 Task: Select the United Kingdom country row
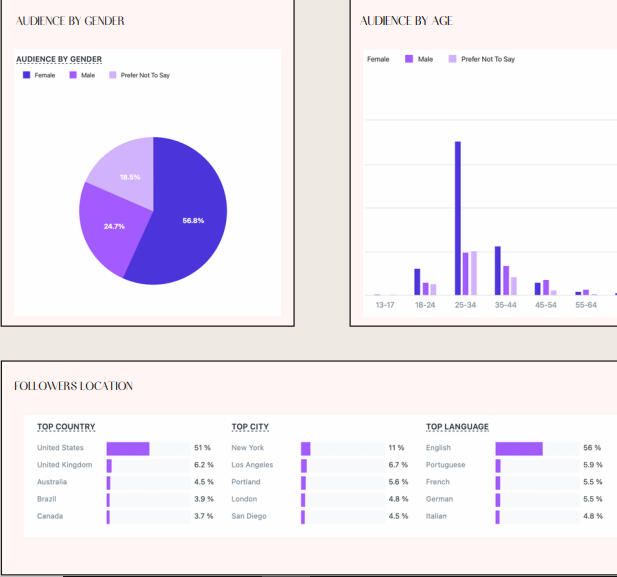[64, 465]
